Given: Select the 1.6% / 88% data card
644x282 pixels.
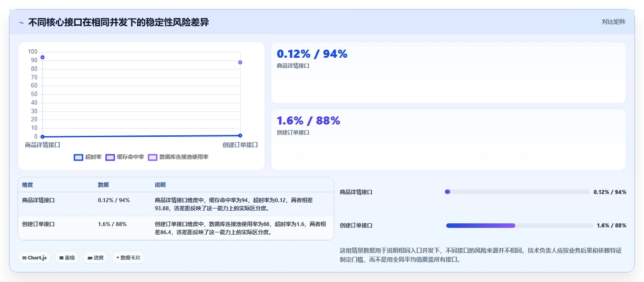Looking at the screenshot, I should coord(448,139).
